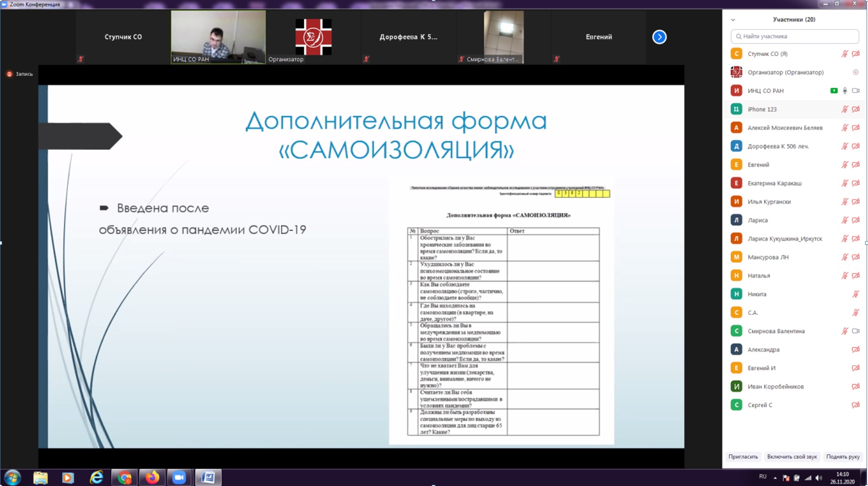The height and width of the screenshot is (486, 868).
Task: Click muted mic icon for Алексей Моисеевич Беляев
Action: pyautogui.click(x=844, y=128)
